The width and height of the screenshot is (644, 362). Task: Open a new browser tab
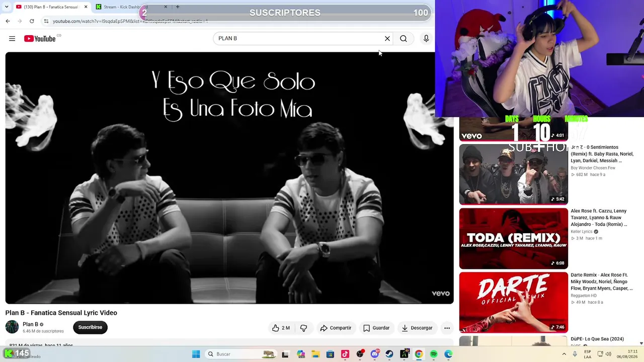coord(178,7)
